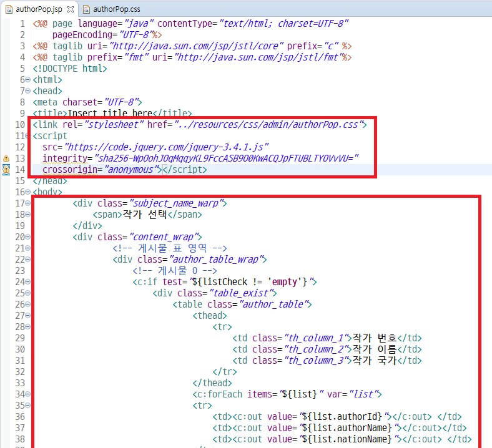Collapse the content_wrap div at line 20
492x448 pixels.
tap(27, 236)
